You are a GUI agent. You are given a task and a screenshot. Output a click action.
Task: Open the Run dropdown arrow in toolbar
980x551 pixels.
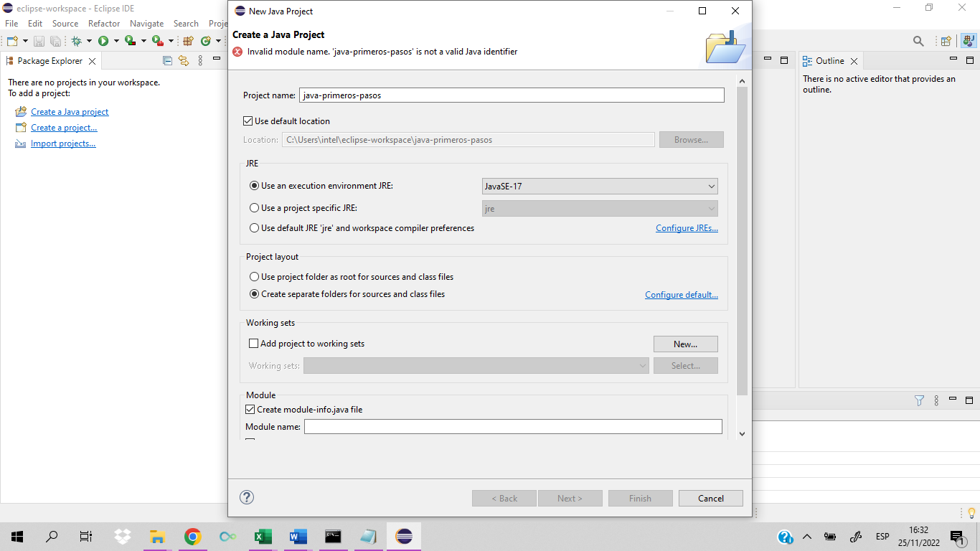pos(116,41)
